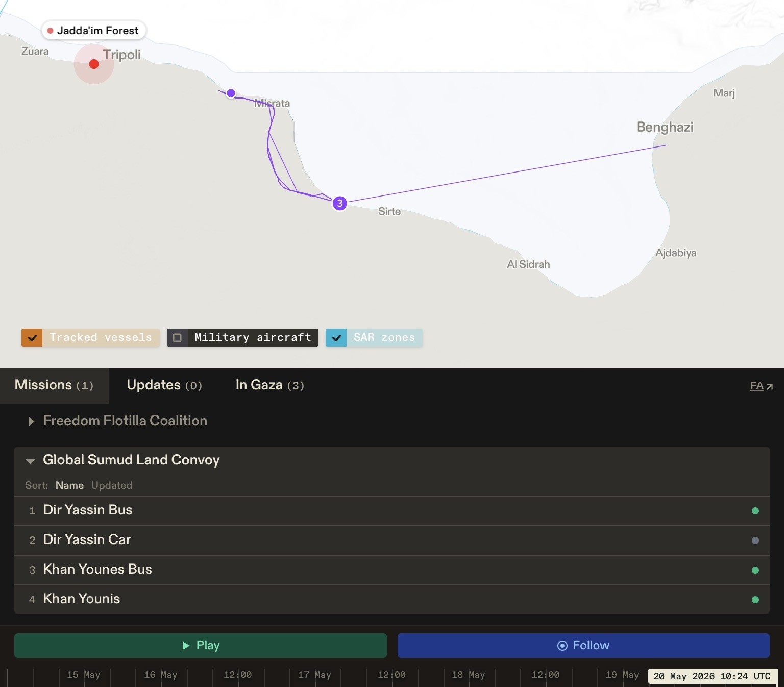Open the In Gaza tab
This screenshot has height=687, width=784.
[270, 385]
